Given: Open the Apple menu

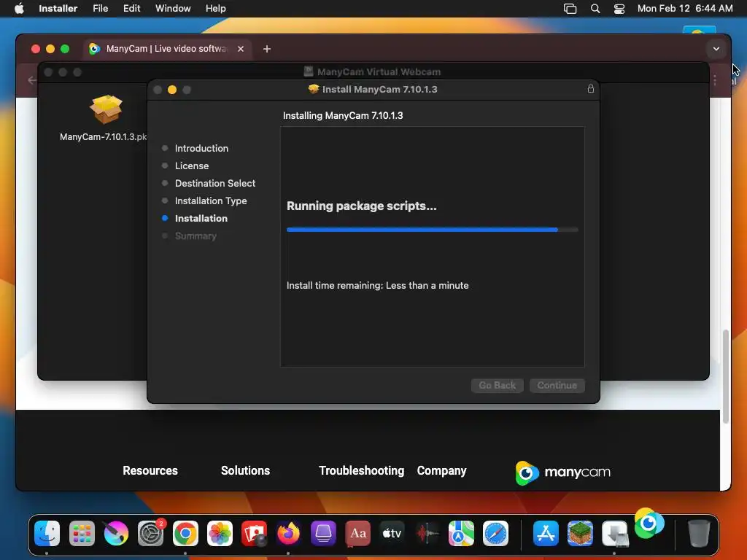Looking at the screenshot, I should 19,9.
